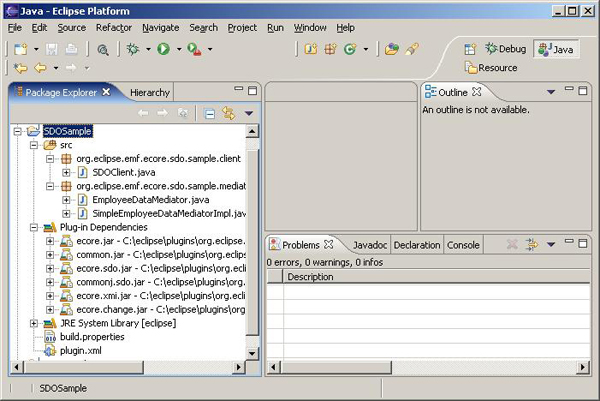Open the Problems view menu arrow

551,244
